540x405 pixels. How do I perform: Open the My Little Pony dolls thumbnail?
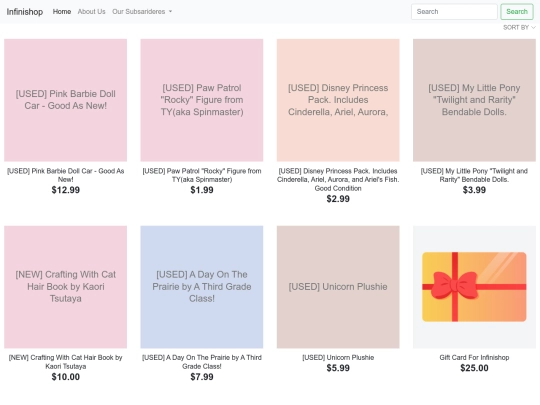pyautogui.click(x=474, y=100)
